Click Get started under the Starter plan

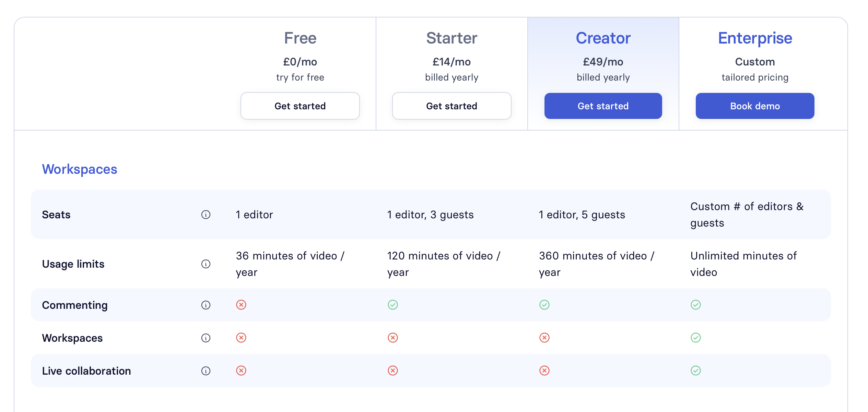pyautogui.click(x=452, y=106)
